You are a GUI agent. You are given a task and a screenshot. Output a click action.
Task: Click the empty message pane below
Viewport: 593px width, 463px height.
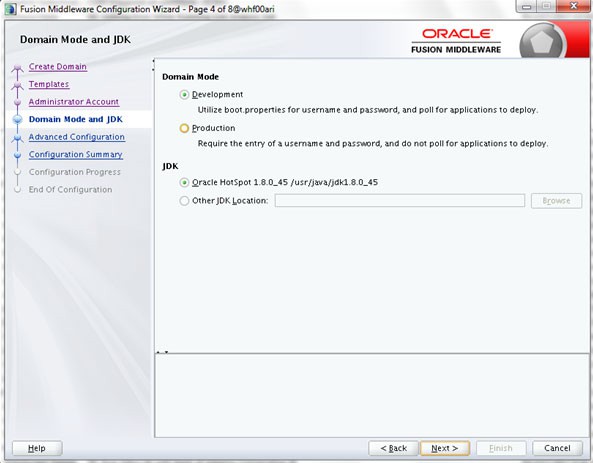pos(372,395)
